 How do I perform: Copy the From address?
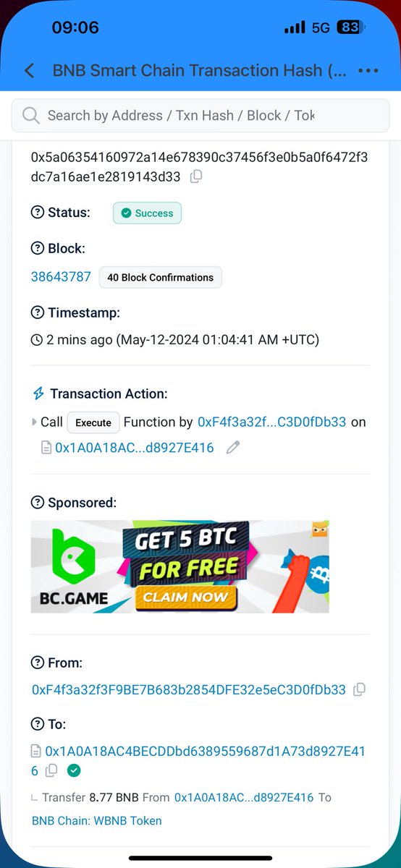[359, 690]
